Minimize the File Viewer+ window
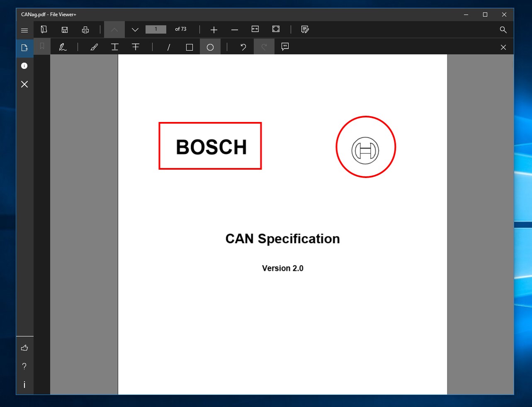The image size is (532, 407). (x=466, y=15)
